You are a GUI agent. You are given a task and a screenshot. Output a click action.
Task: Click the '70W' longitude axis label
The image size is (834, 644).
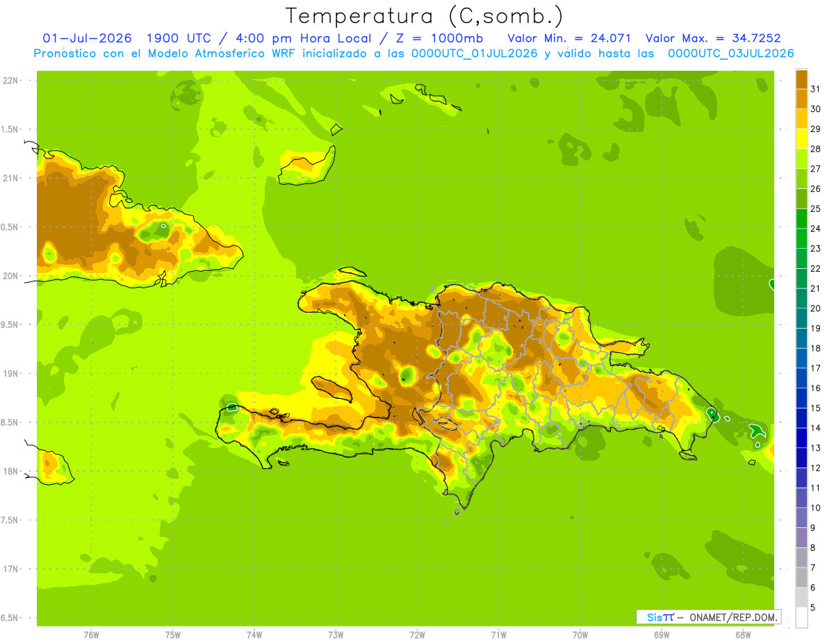(x=580, y=636)
